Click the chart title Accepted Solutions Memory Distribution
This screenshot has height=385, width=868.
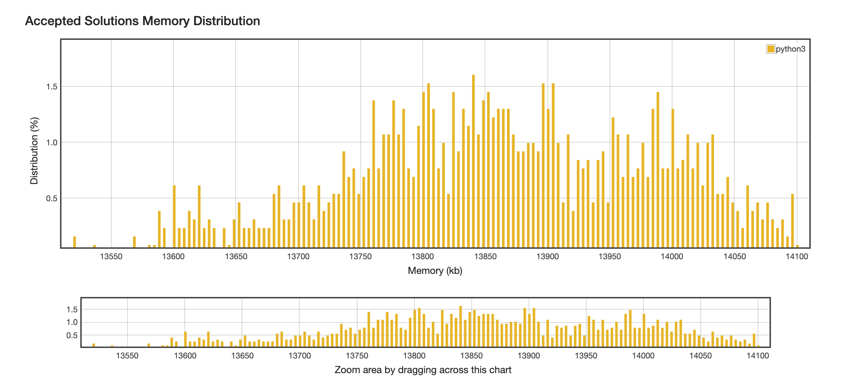(x=142, y=21)
